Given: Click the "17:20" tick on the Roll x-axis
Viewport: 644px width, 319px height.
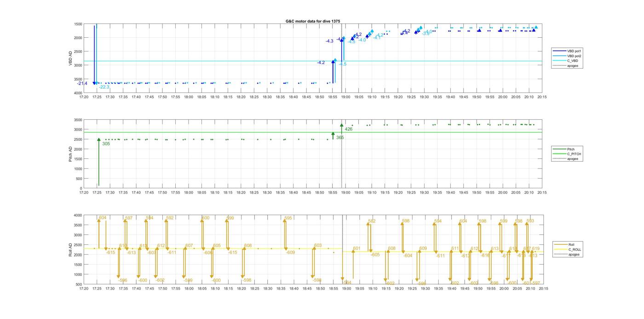Looking at the screenshot, I should click(x=84, y=289).
